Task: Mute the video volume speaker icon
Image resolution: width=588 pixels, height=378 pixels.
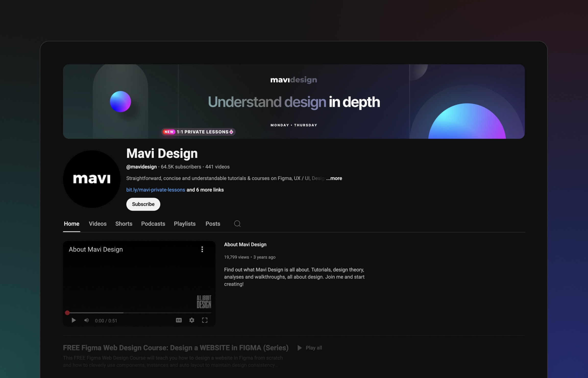Action: tap(87, 320)
